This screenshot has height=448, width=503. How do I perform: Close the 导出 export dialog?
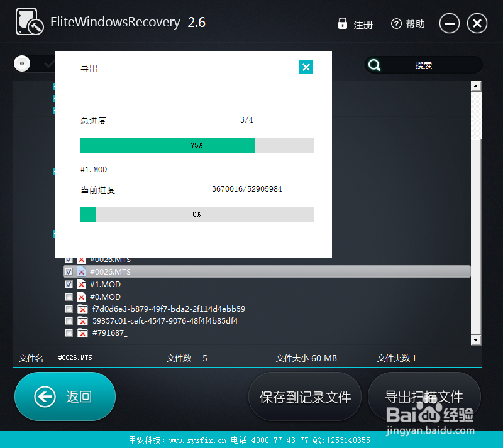point(306,67)
